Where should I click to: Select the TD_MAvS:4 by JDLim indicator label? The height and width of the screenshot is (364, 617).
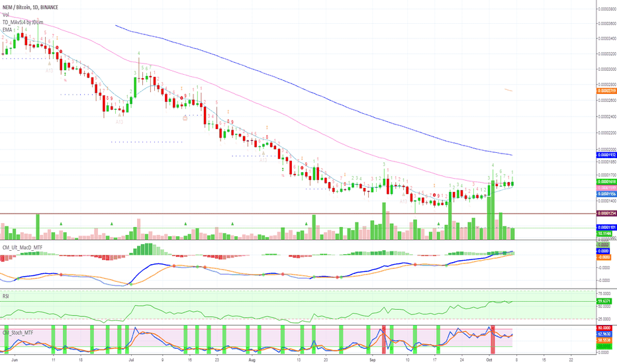click(x=23, y=22)
